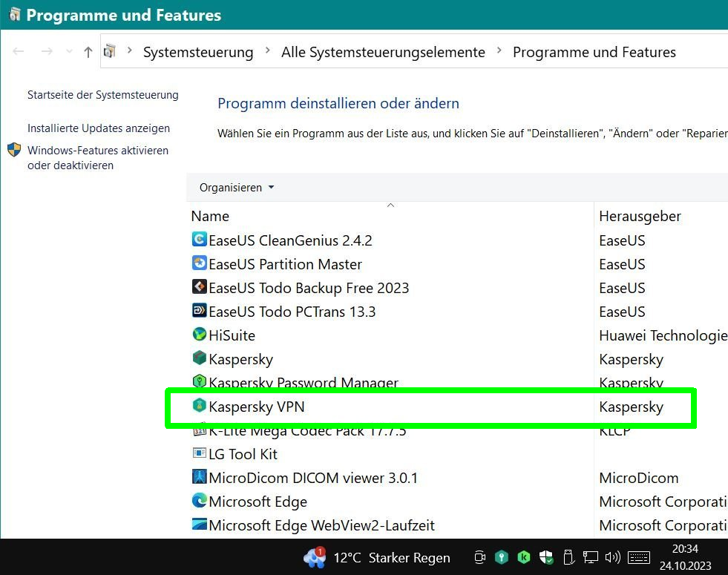
Task: Open Windows Security shield tray icon
Action: [x=546, y=557]
